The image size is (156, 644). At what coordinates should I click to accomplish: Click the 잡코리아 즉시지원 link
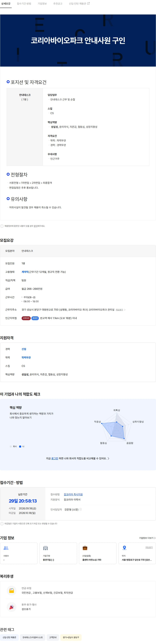point(73,495)
